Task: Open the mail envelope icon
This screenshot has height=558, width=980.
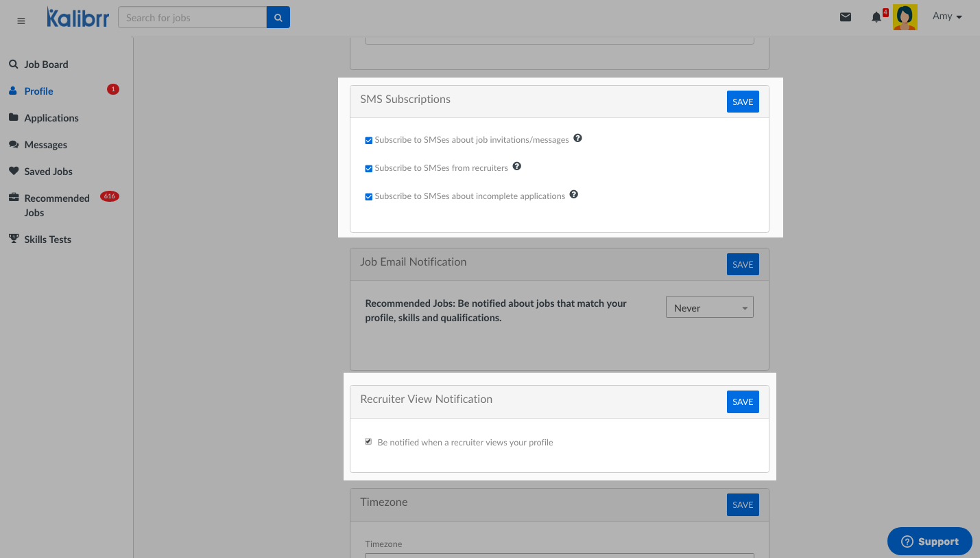Action: click(846, 17)
